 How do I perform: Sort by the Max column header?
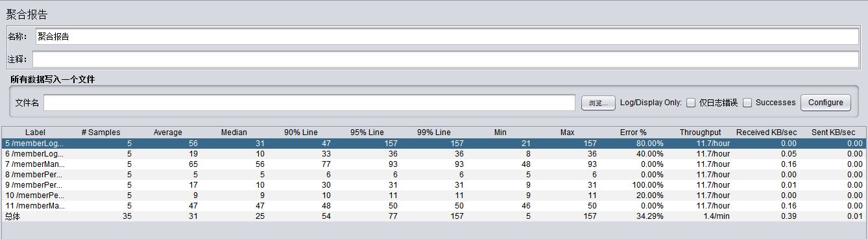(x=567, y=132)
